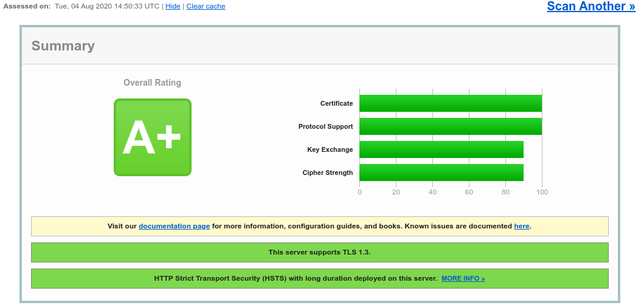Click the known issues 'here' link

522,226
